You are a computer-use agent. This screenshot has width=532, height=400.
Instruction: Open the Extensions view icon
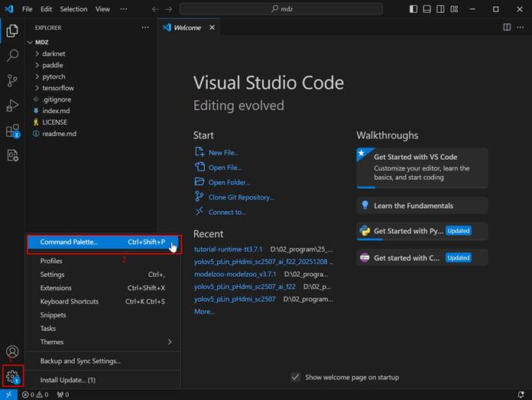pyautogui.click(x=13, y=131)
